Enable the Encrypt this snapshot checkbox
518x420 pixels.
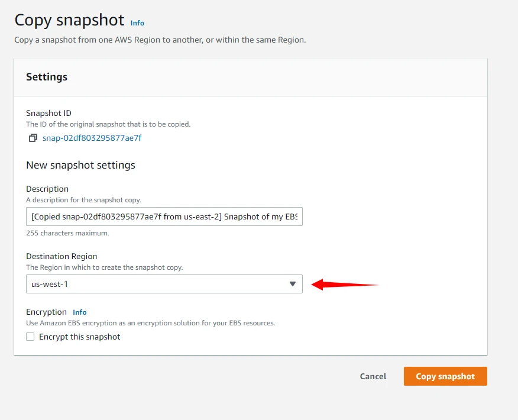(30, 337)
